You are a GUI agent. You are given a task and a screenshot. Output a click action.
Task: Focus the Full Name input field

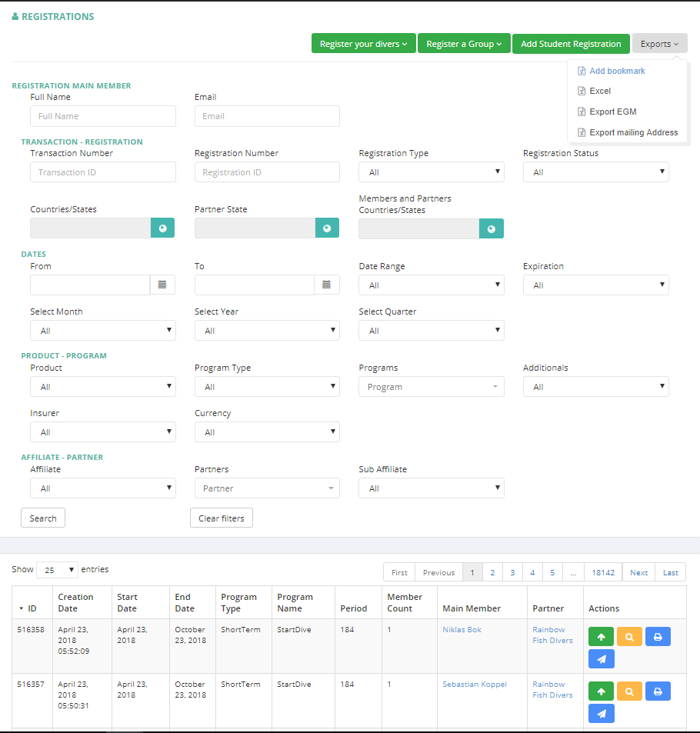pos(103,116)
